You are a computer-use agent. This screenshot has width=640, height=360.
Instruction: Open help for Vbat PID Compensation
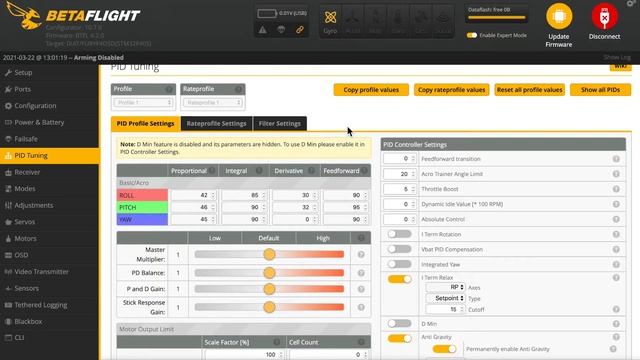(616, 249)
